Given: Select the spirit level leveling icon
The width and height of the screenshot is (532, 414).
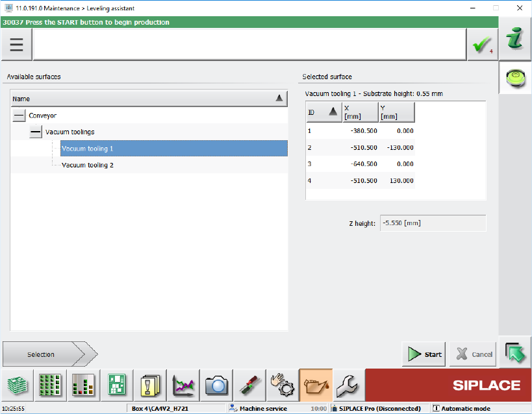Looking at the screenshot, I should (515, 78).
